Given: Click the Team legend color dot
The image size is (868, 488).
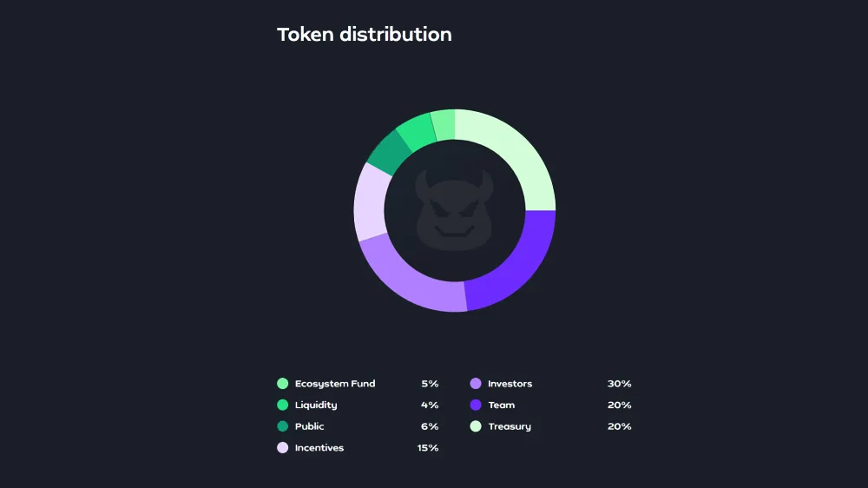Looking at the screenshot, I should (476, 406).
